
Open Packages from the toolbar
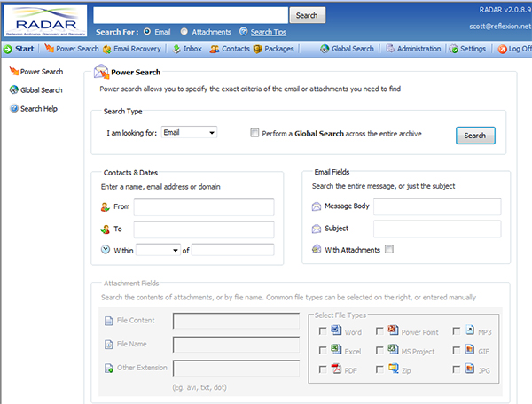pyautogui.click(x=274, y=49)
